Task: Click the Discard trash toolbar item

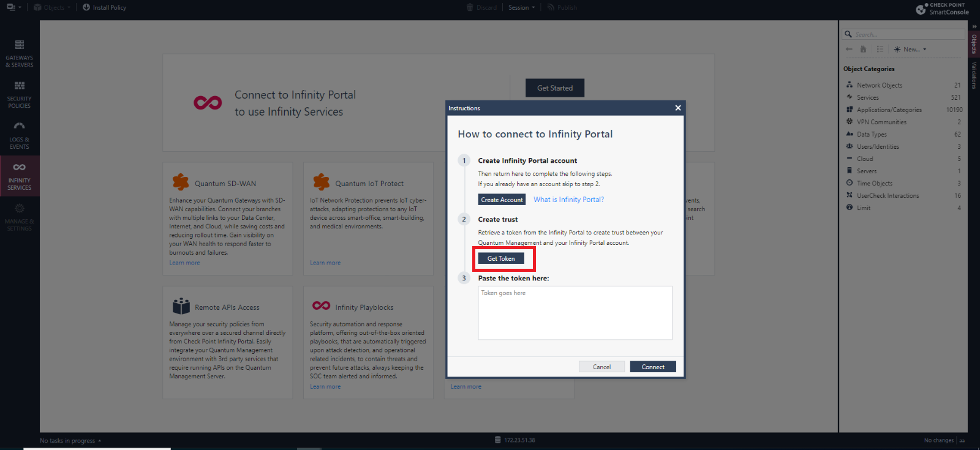Action: tap(481, 7)
